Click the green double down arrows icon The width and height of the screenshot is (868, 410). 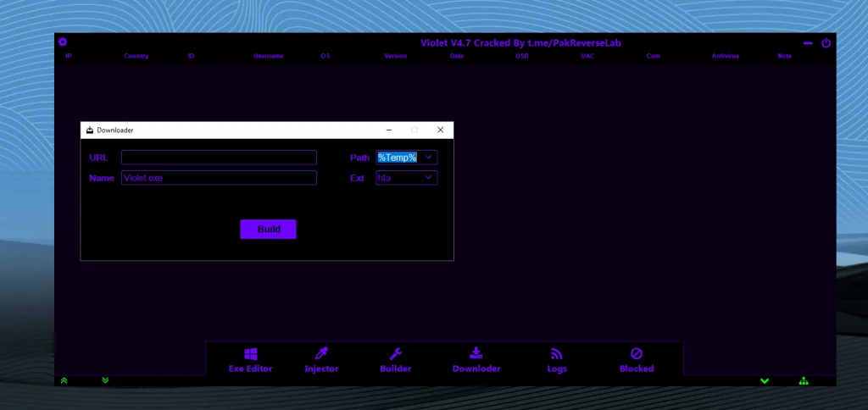105,380
